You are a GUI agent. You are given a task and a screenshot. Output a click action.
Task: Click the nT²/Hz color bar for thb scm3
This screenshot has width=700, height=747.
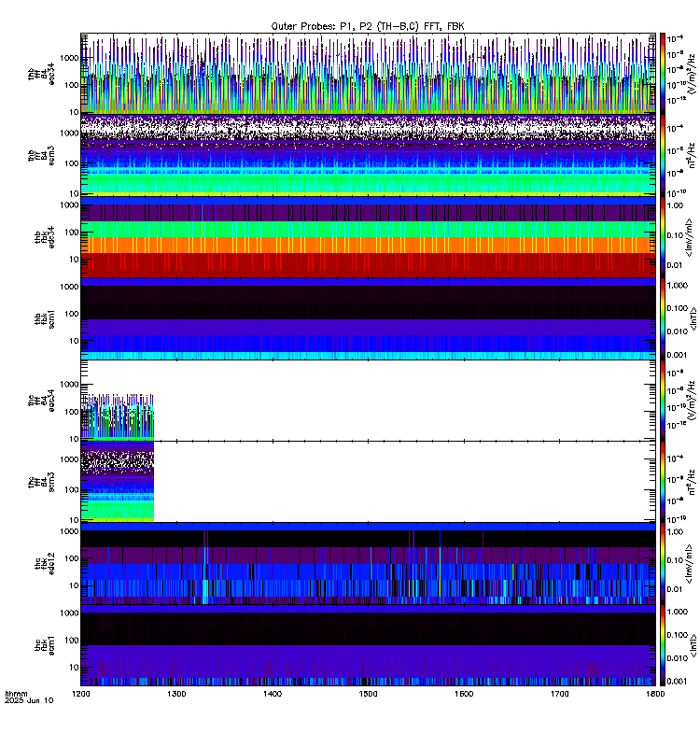663,155
